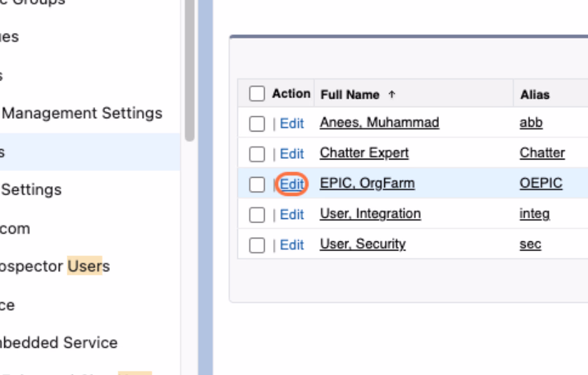Open the OEPIC alias link

click(540, 183)
